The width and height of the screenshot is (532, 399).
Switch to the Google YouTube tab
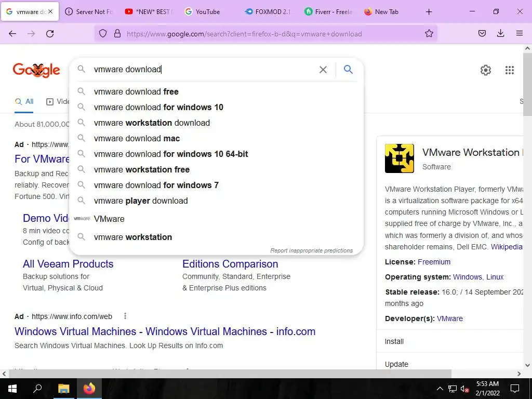coord(208,11)
